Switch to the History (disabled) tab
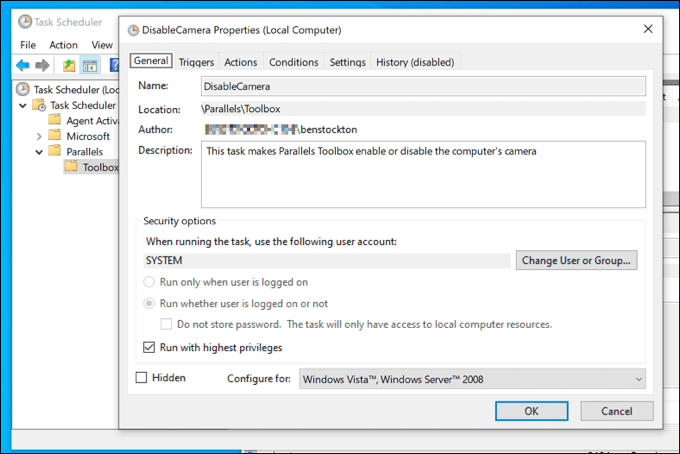Screen dimensions: 680x454 (415, 62)
